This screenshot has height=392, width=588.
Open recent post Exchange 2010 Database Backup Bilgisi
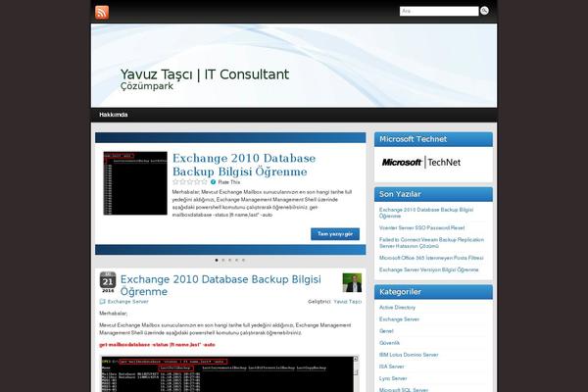pos(426,213)
